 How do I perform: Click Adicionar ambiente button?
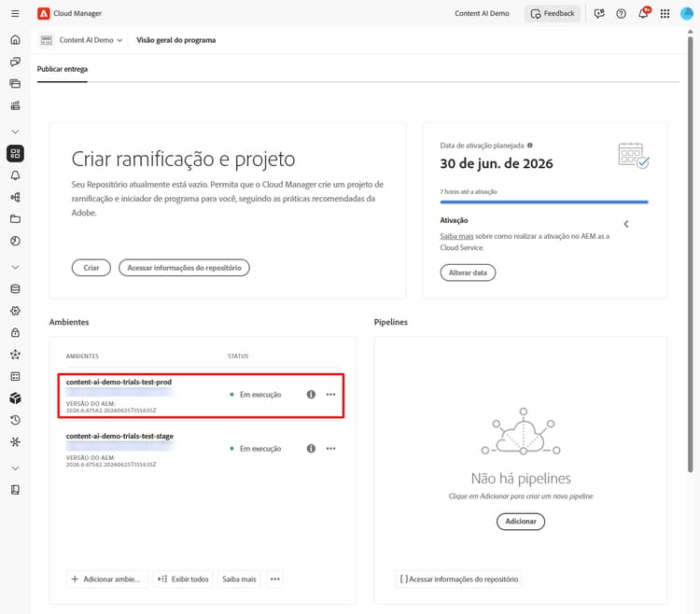click(106, 579)
